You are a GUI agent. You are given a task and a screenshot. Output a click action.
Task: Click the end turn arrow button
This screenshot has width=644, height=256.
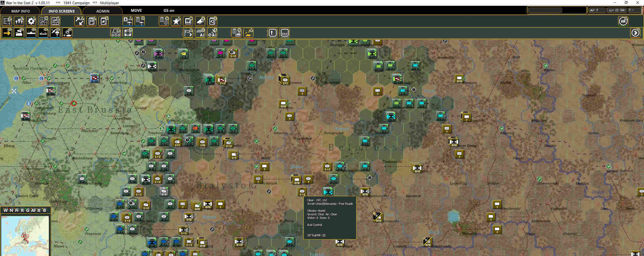[635, 33]
